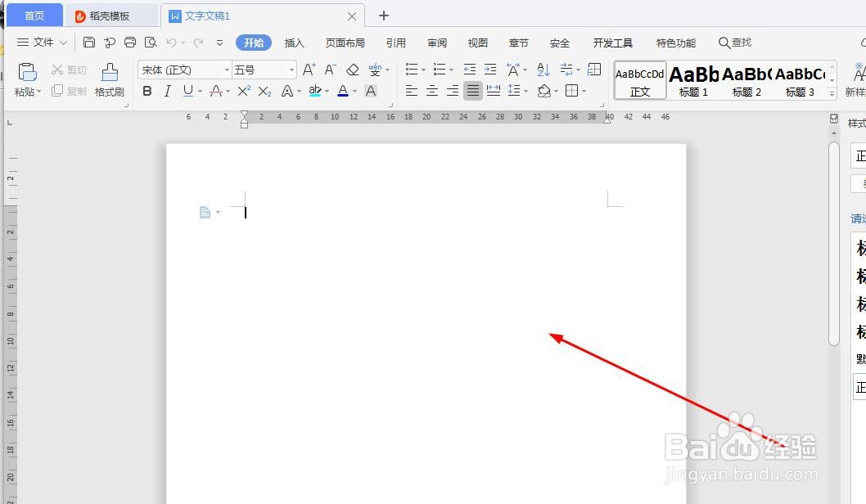Click the Redo arrow icon

coord(198,43)
